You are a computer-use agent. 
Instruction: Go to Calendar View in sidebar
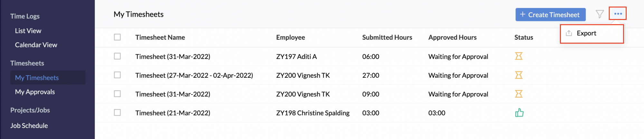36,45
